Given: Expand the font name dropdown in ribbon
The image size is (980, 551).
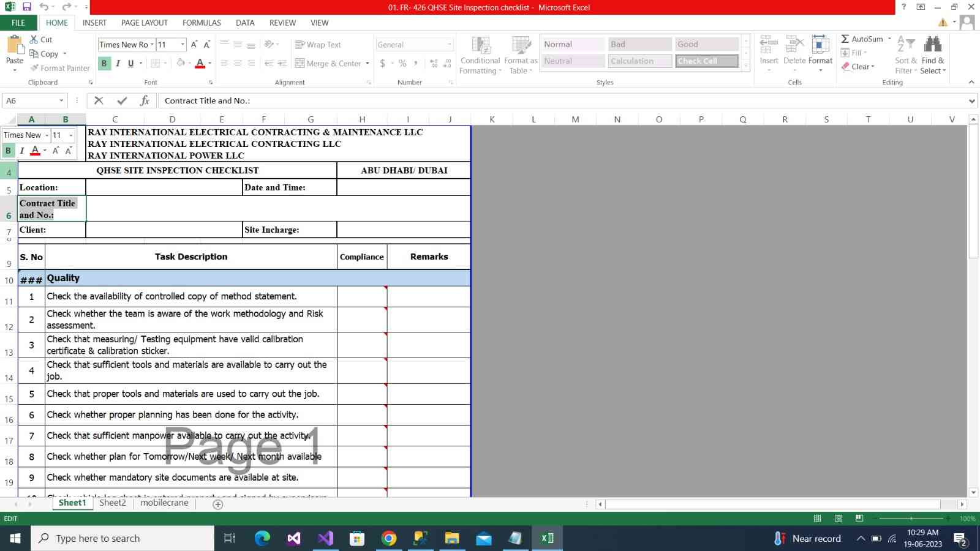Looking at the screenshot, I should (x=152, y=45).
